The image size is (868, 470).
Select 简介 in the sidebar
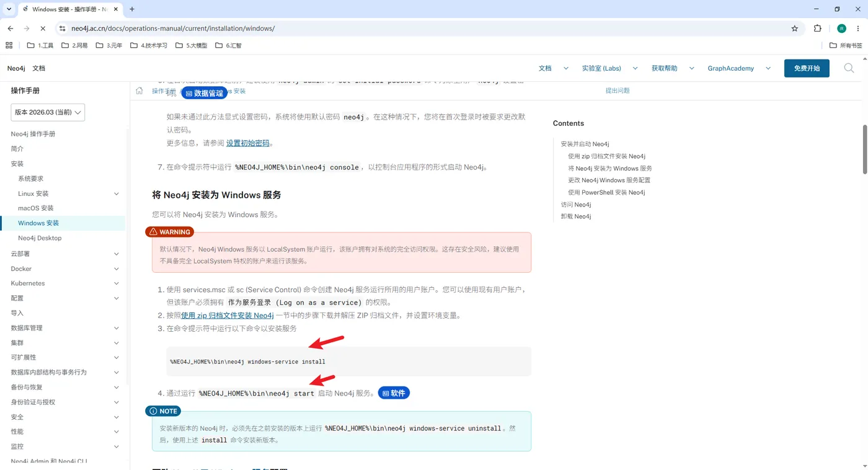[x=17, y=149]
